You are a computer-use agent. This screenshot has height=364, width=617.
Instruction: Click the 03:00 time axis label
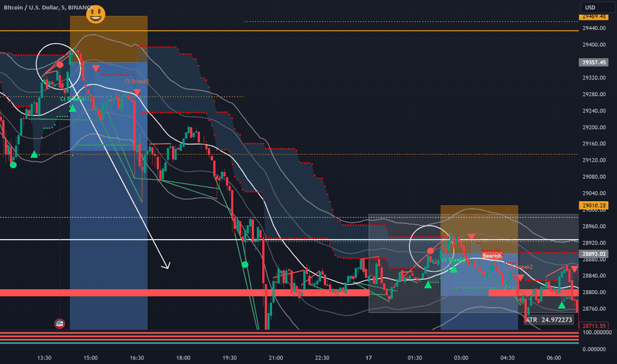click(x=461, y=357)
